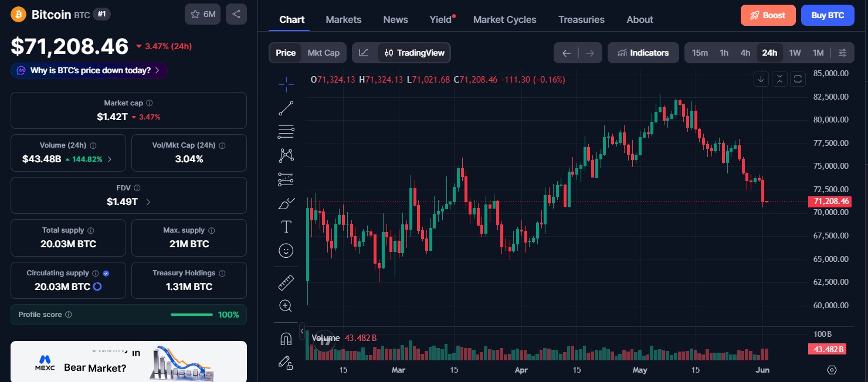
Task: Click the circulating supply ring indicator
Action: (97, 286)
